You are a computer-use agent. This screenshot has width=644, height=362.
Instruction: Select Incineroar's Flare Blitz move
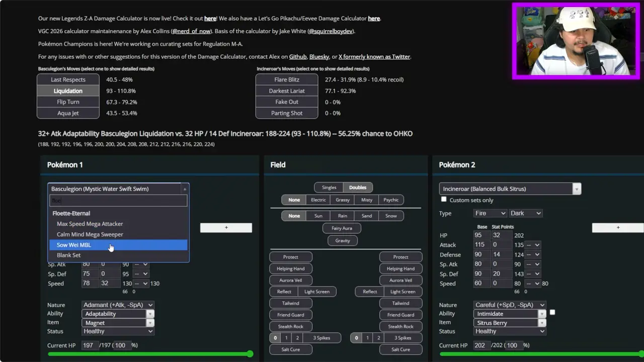(x=287, y=79)
